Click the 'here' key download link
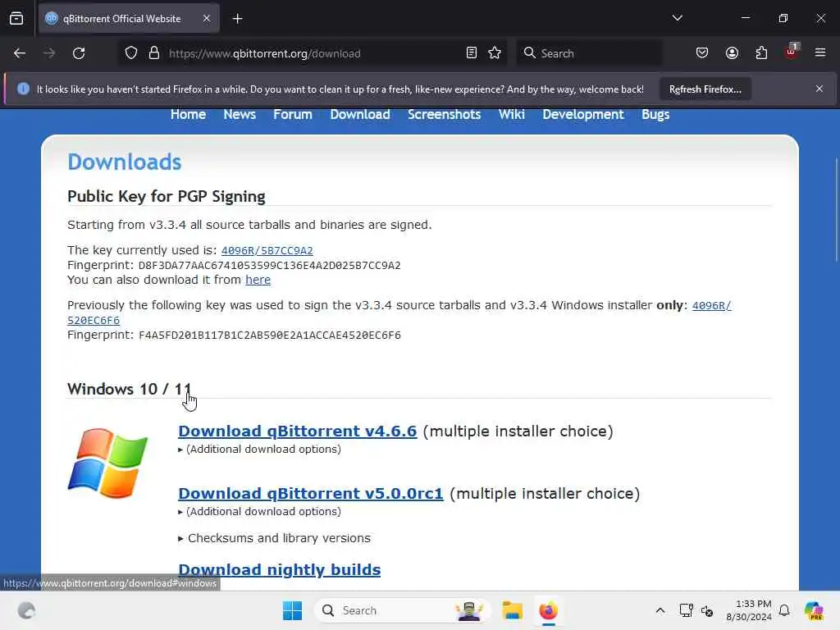Screen dimensions: 840x630 258,280
